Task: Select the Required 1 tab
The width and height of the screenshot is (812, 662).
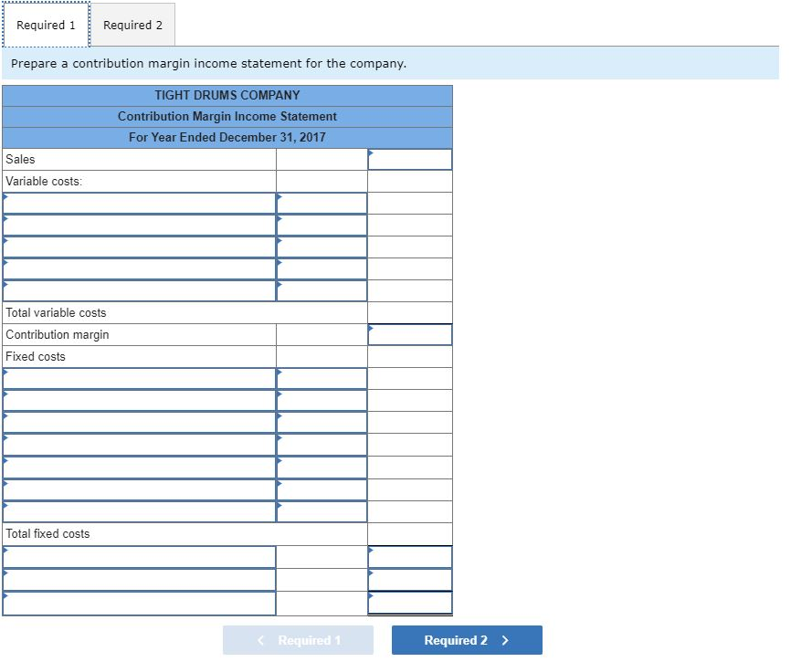Action: coord(47,25)
